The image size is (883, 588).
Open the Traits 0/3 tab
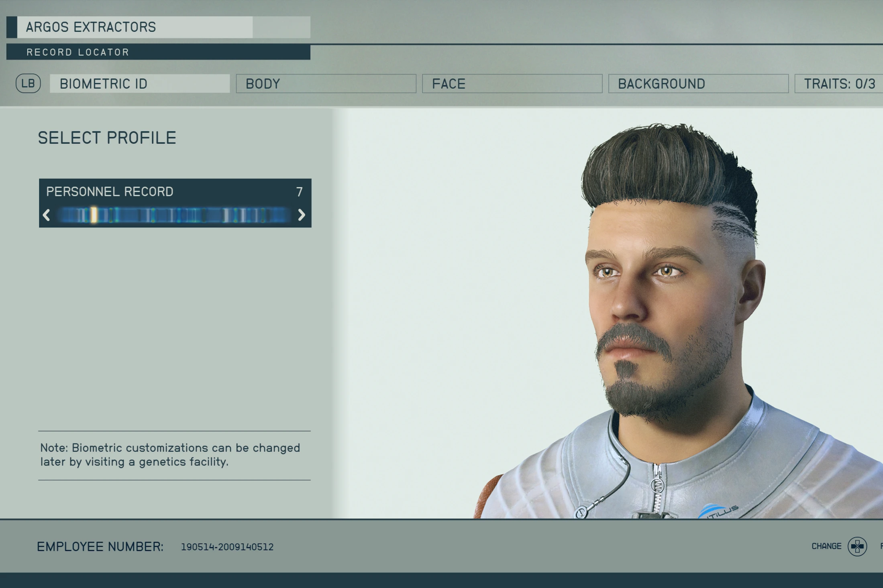click(839, 83)
